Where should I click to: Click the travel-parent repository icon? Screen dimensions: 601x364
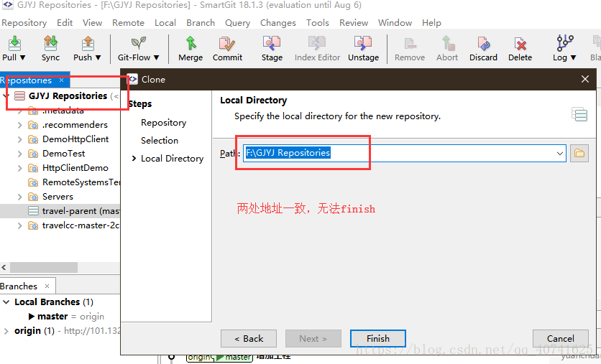click(33, 211)
